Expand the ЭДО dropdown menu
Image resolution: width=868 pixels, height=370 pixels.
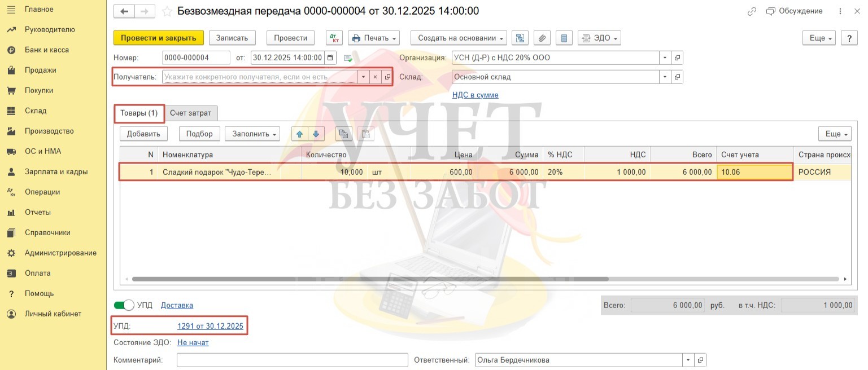click(599, 38)
